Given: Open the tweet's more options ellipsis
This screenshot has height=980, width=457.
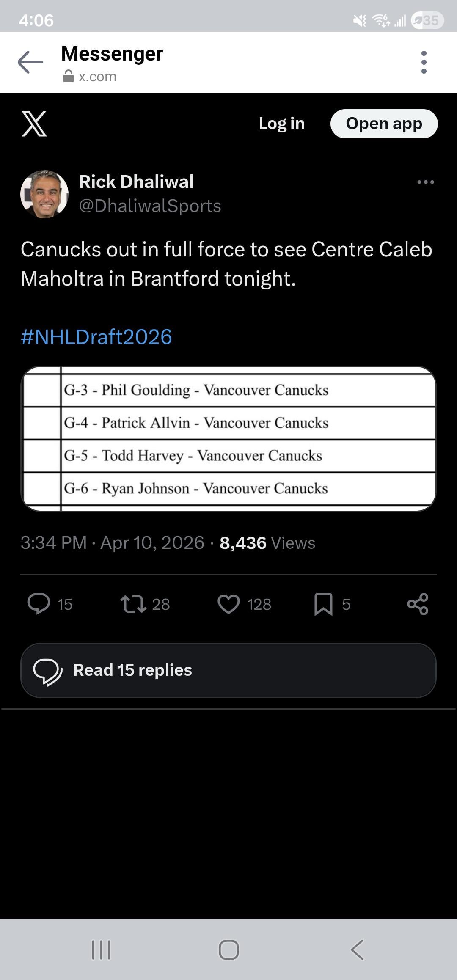Looking at the screenshot, I should point(425,182).
